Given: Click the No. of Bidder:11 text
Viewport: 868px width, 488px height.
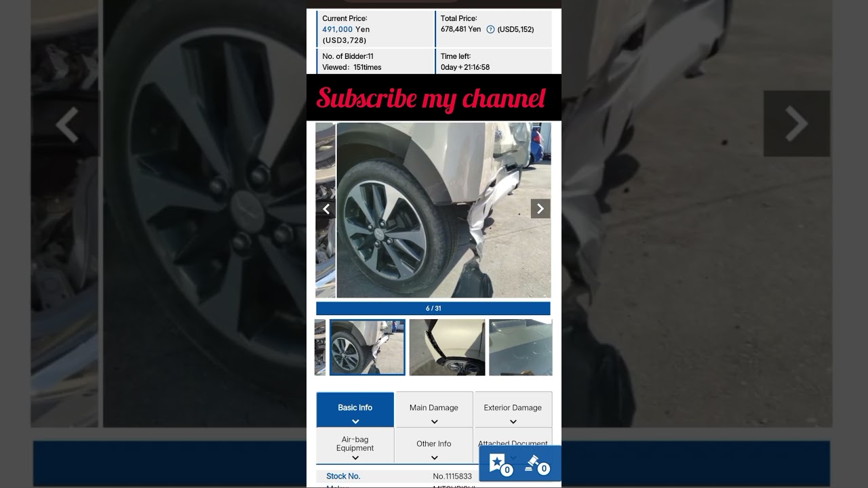Looking at the screenshot, I should (x=348, y=56).
